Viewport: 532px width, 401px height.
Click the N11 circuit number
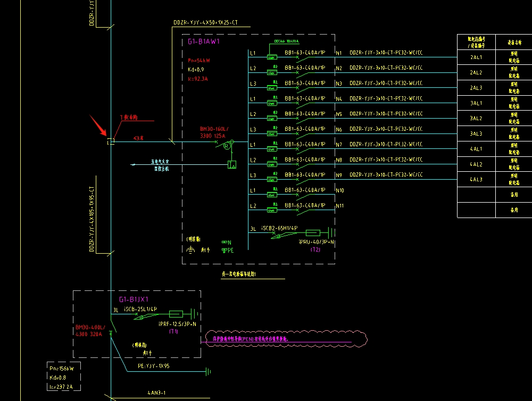340,206
